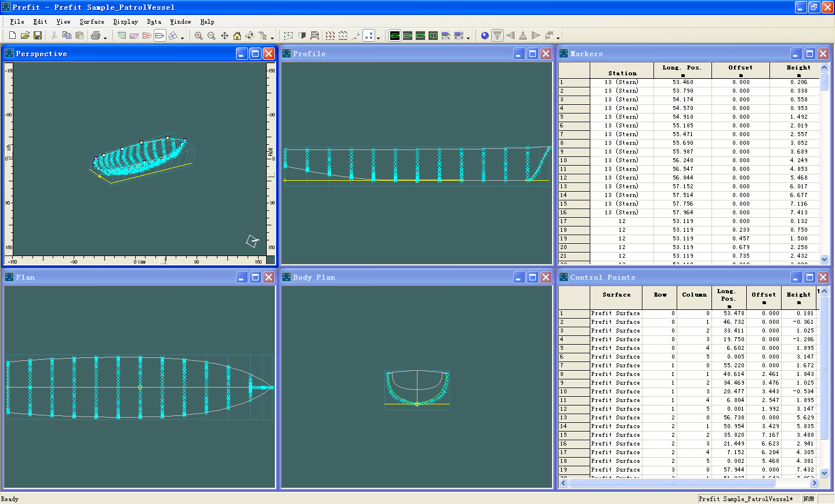Viewport: 835px width, 504px height.
Task: Copy selection with the Copy icon
Action: tap(67, 35)
